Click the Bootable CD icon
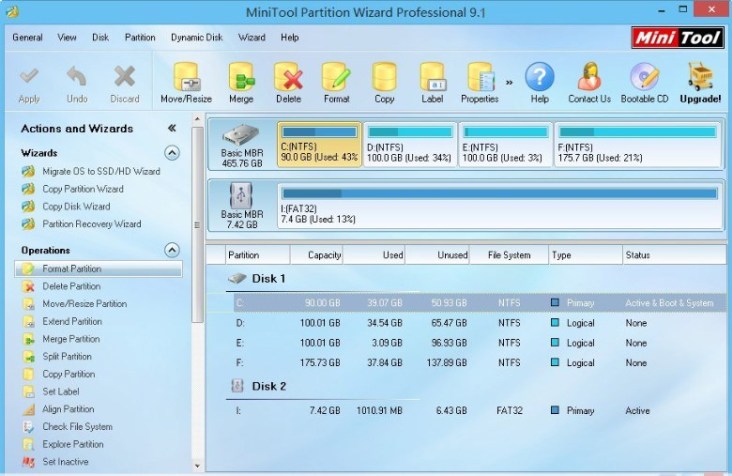 click(644, 77)
